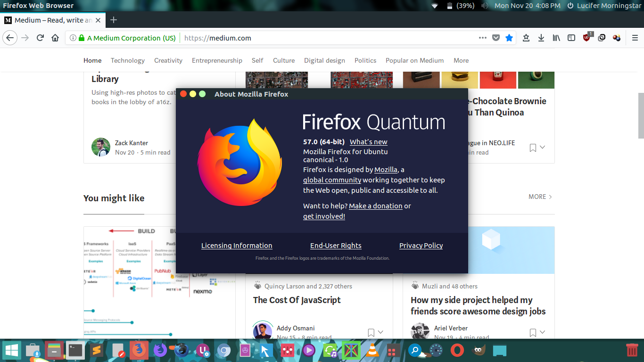This screenshot has height=362, width=644.
Task: Clap for Quincy Larson's recommended story
Action: tap(257, 286)
